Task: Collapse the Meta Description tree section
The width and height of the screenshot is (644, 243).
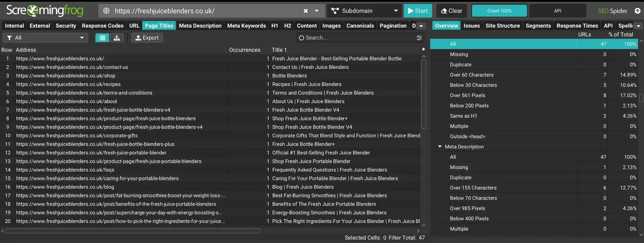Action: pos(440,147)
